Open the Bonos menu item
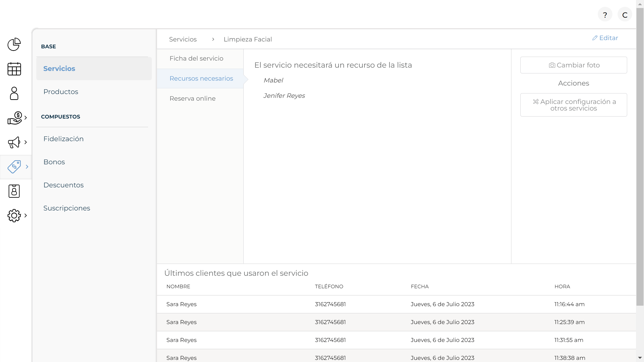Screen dimensions: 644x362 54,162
